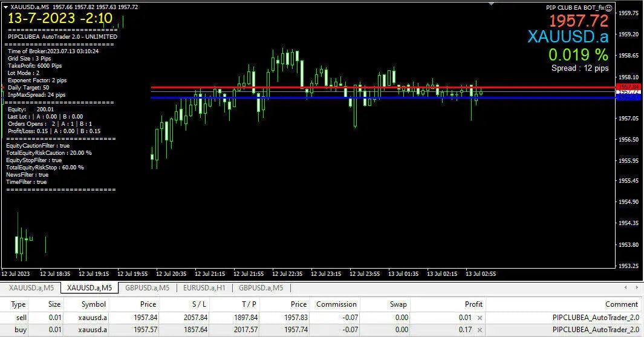Select the sell order row type cell
The height and width of the screenshot is (337, 644).
pyautogui.click(x=21, y=318)
